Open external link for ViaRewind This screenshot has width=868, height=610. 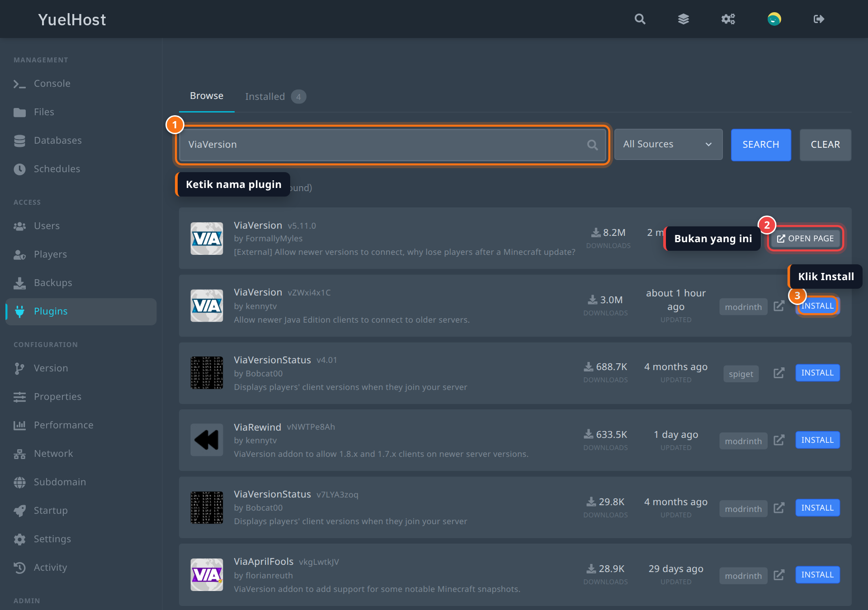click(778, 440)
